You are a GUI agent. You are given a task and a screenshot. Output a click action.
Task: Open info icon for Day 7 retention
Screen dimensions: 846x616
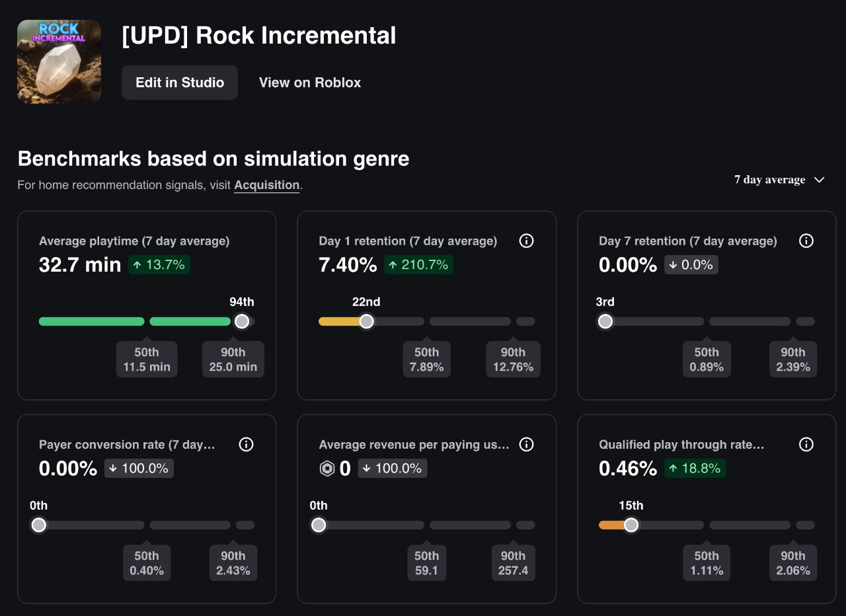(x=806, y=241)
